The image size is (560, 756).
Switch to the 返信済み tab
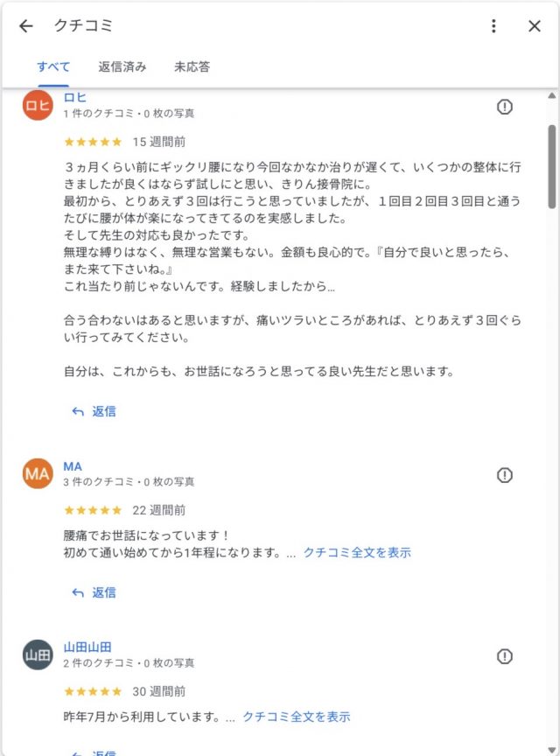(121, 66)
